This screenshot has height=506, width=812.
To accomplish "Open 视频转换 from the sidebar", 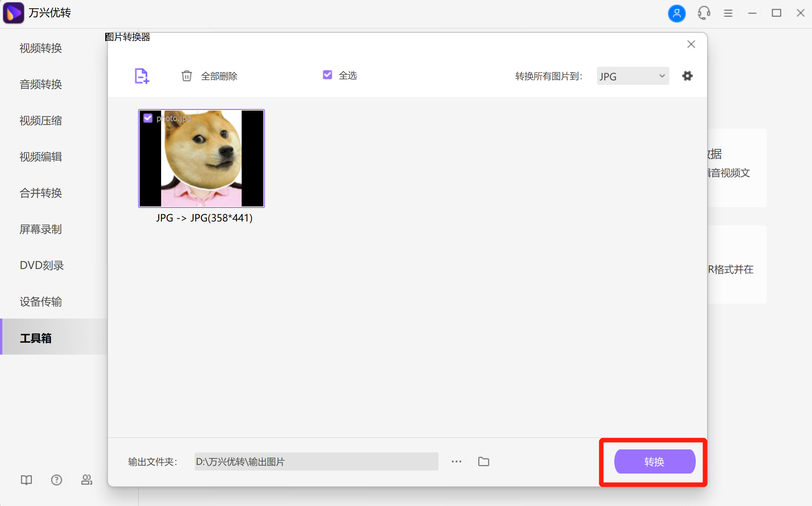I will point(40,48).
